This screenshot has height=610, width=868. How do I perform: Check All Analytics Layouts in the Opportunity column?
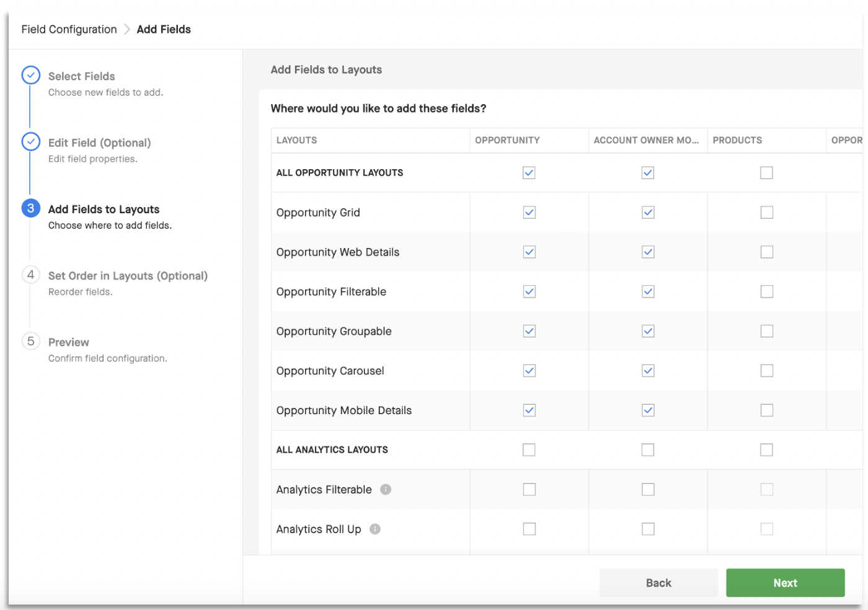pyautogui.click(x=529, y=449)
